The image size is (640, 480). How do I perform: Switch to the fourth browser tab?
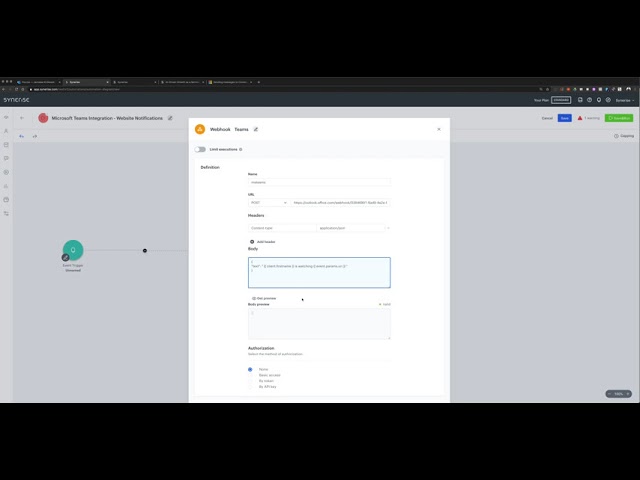tap(182, 82)
